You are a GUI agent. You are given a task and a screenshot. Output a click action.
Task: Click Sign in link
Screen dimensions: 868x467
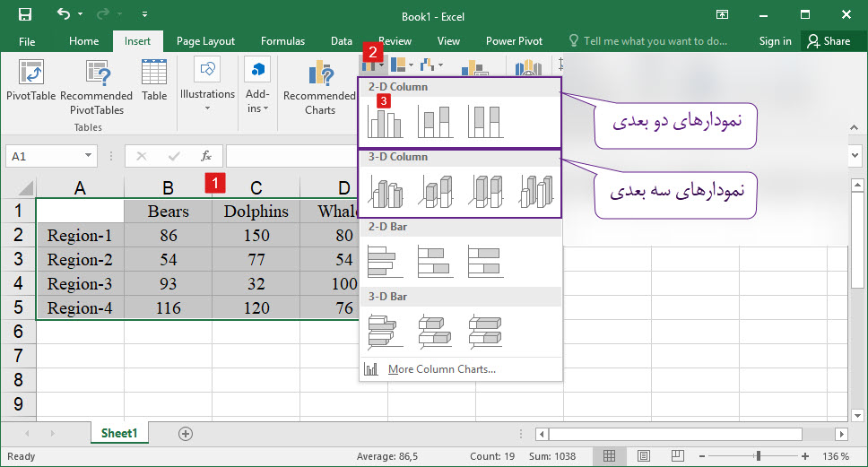pos(775,41)
